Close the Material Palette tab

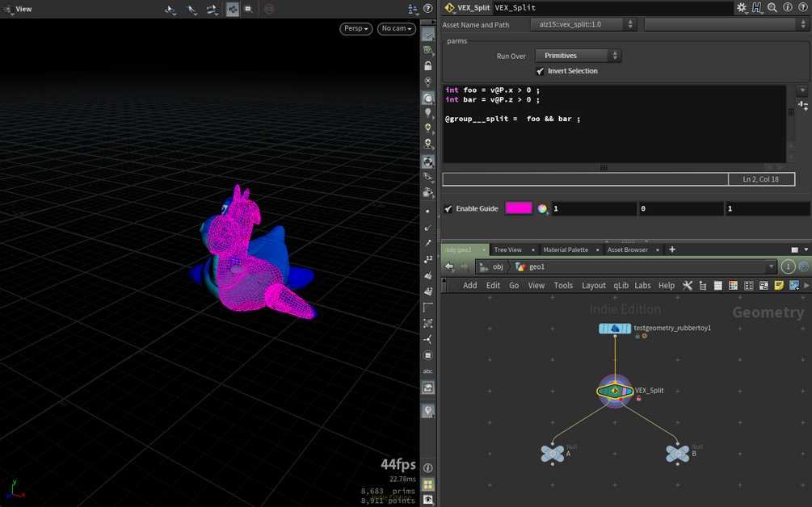tap(597, 250)
